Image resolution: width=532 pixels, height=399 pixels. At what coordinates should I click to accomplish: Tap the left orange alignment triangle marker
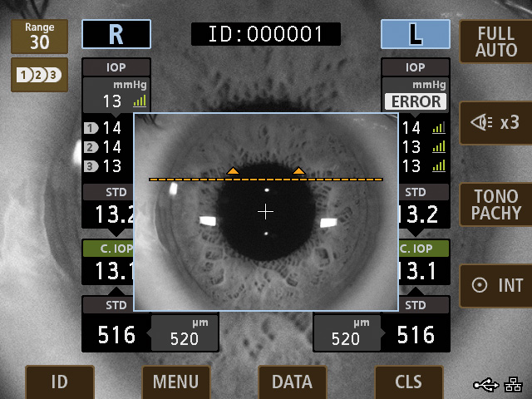[234, 171]
